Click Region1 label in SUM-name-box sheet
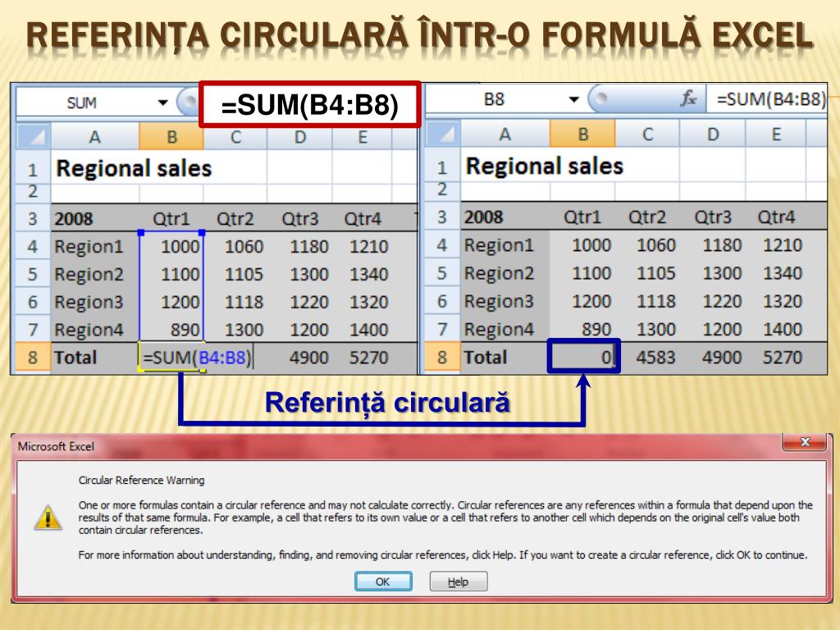Image resolution: width=840 pixels, height=630 pixels. 89,246
